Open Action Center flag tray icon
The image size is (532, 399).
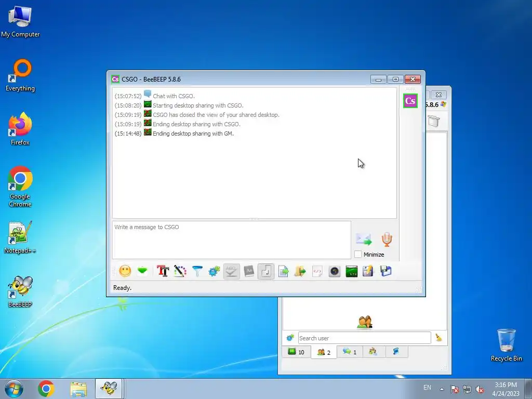(455, 389)
